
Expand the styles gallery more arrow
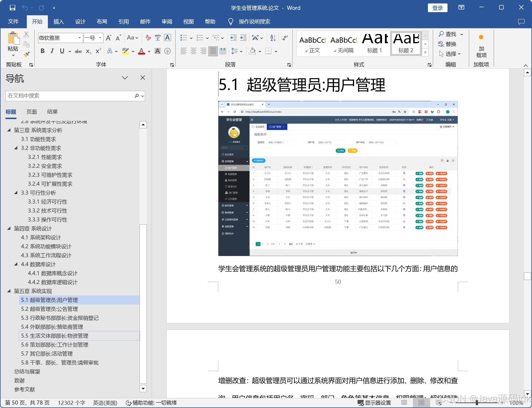(425, 52)
